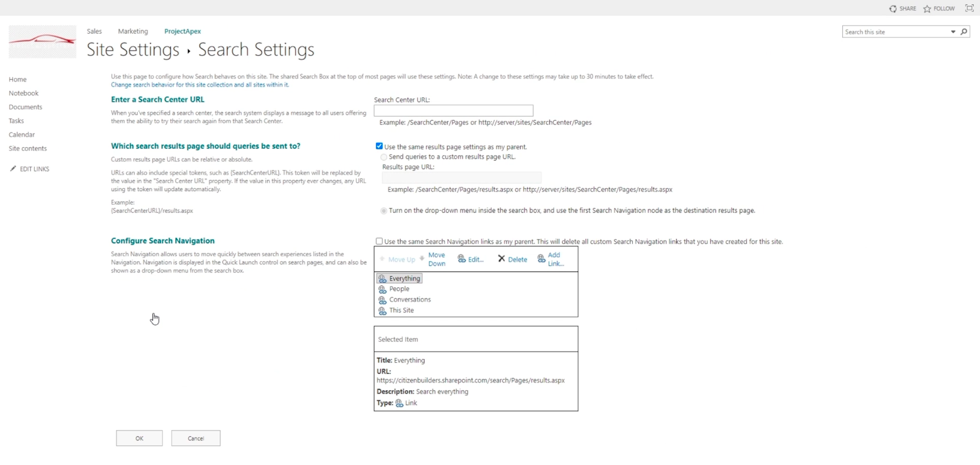Click the Edit Links pencil icon
The height and width of the screenshot is (465, 980).
[13, 168]
